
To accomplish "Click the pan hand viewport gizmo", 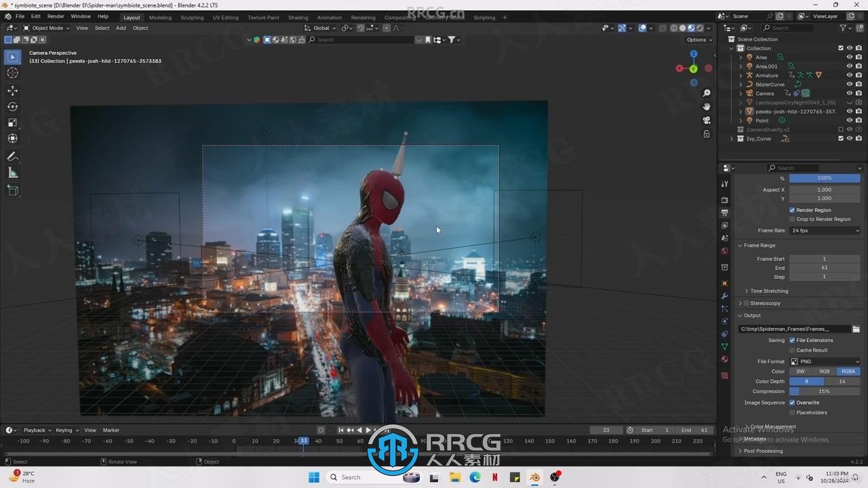I will 707,106.
